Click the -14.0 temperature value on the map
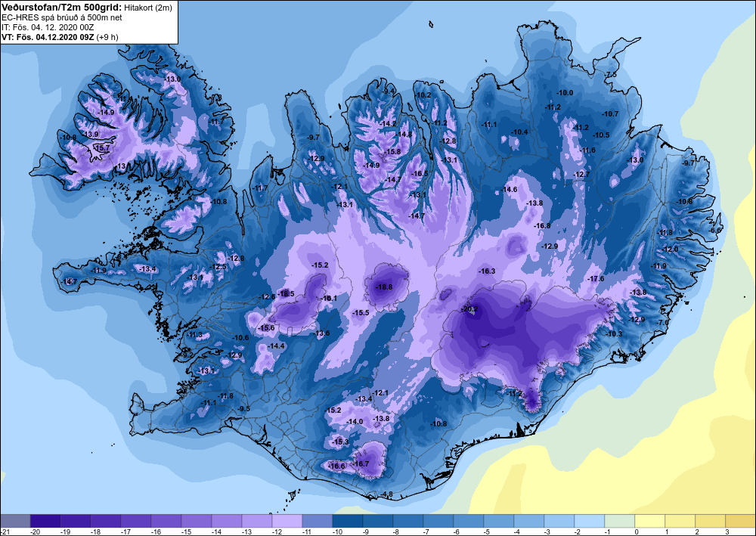This screenshot has width=756, height=536. [x=355, y=421]
